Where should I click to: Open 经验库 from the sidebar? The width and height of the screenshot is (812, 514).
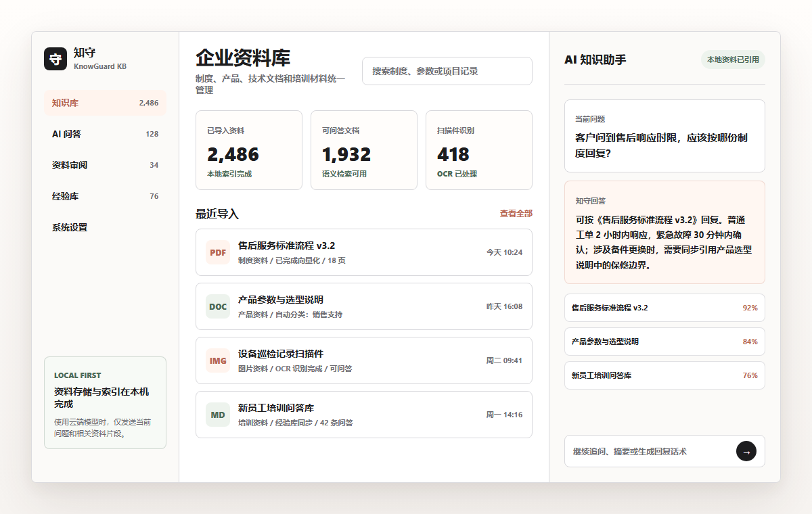(x=105, y=196)
